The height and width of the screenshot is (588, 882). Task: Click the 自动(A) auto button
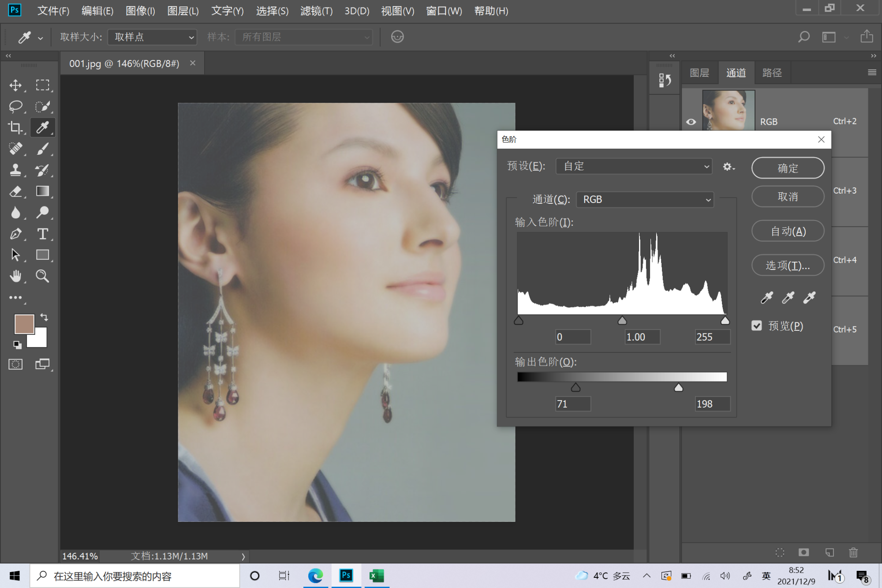[x=788, y=231]
